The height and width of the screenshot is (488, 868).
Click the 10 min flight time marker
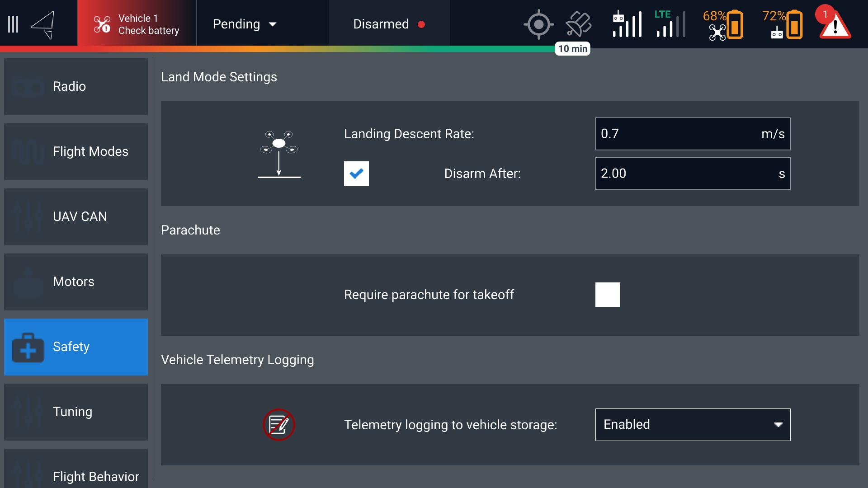click(x=572, y=49)
